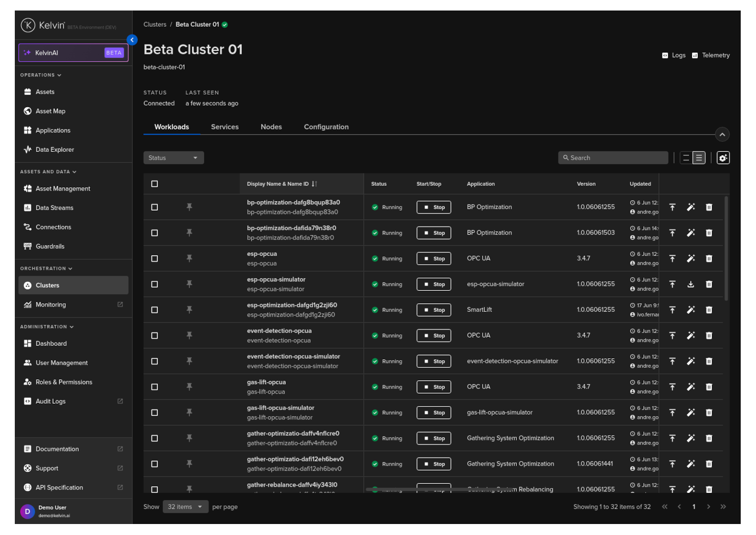Click delete trash icon for bp-optimization-dafg8bqup83a0
Viewport: 756px width, 535px height.
(x=709, y=207)
